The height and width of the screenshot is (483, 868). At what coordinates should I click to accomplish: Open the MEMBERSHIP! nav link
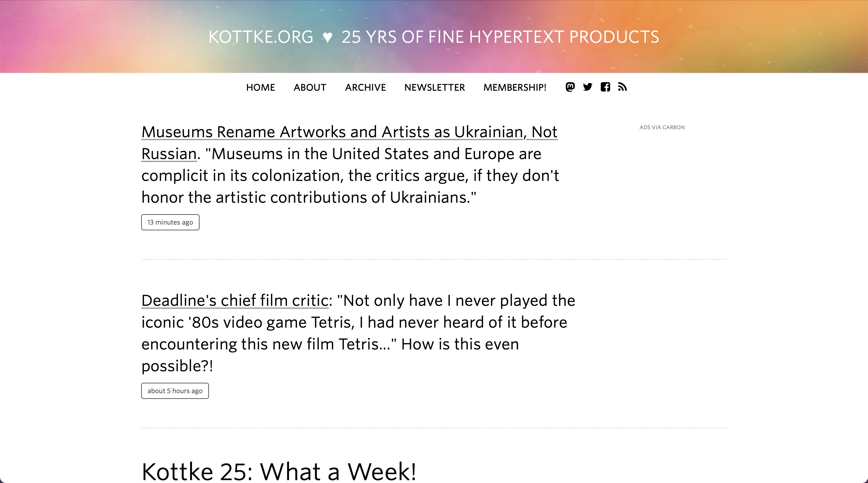515,87
